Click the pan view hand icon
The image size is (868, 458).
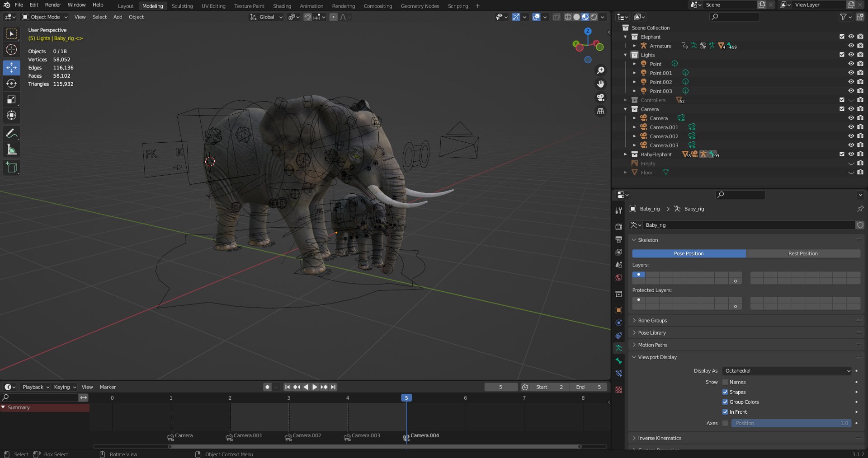click(x=600, y=84)
